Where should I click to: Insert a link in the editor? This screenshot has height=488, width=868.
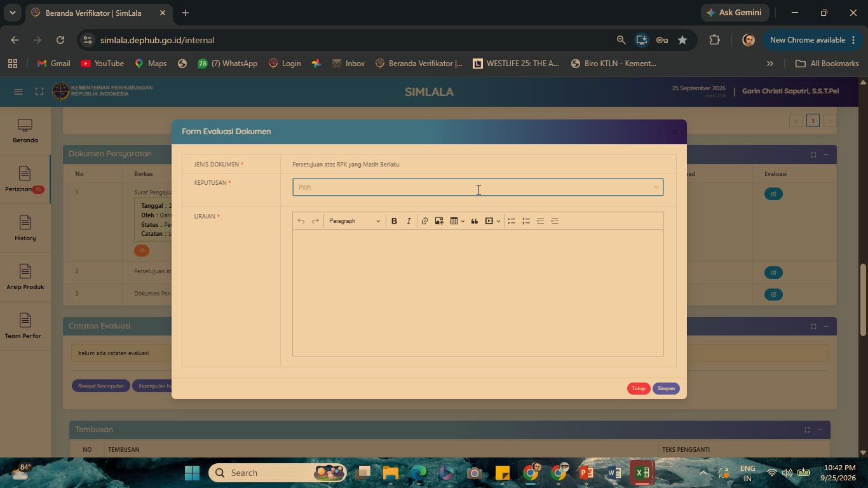424,221
